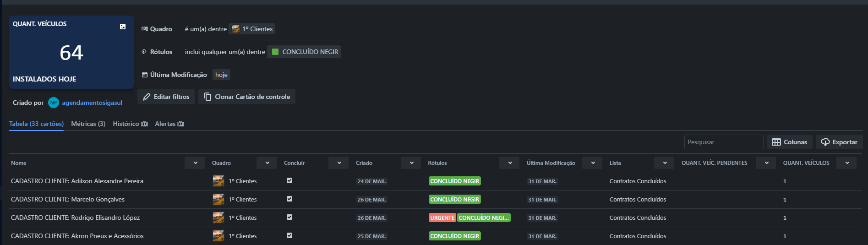The image size is (868, 245).
Task: Open the Criado column dropdown
Action: [x=411, y=163]
